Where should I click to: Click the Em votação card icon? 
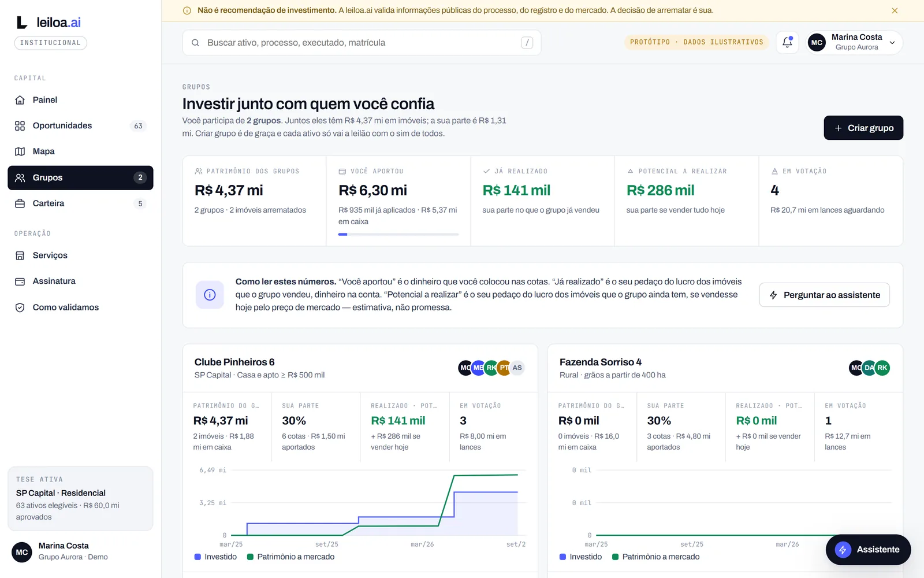point(774,171)
